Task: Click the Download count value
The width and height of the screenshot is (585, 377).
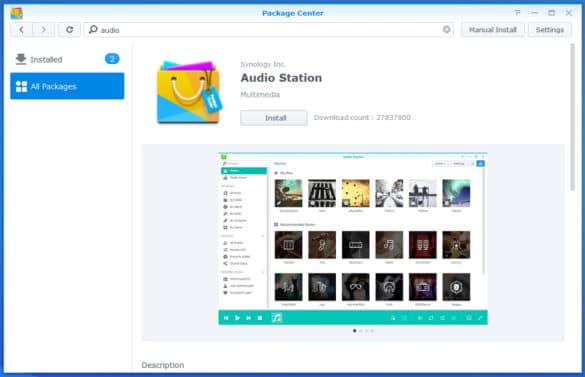Action: point(393,118)
